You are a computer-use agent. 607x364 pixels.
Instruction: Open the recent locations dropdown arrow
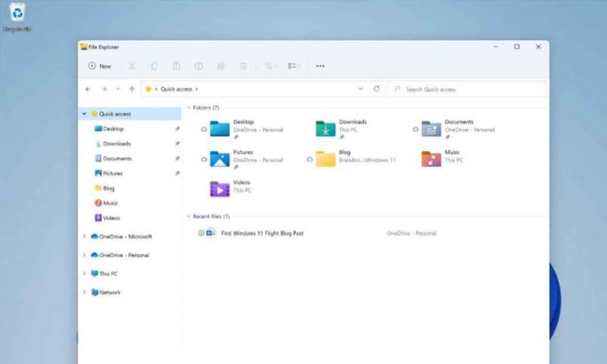118,89
